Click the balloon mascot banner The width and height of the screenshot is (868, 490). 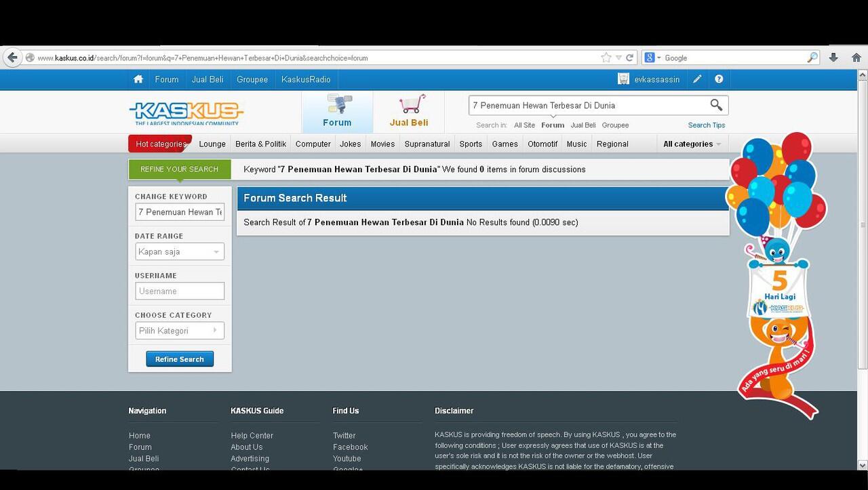(x=776, y=274)
